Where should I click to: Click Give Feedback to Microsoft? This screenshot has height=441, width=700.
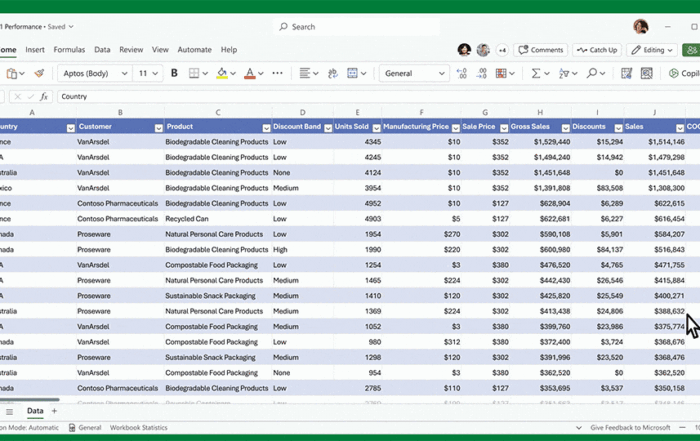[630, 428]
